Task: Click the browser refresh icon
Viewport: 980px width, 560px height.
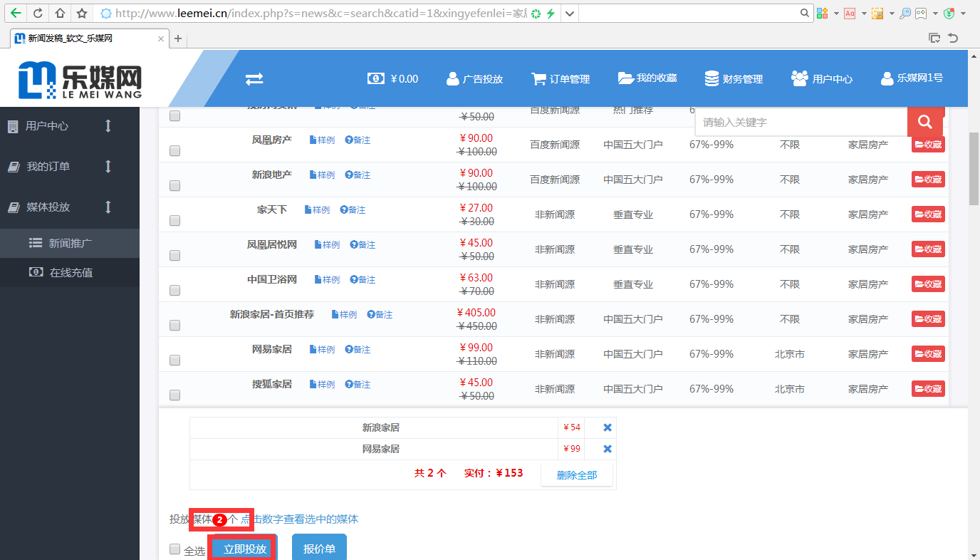Action: [x=38, y=14]
